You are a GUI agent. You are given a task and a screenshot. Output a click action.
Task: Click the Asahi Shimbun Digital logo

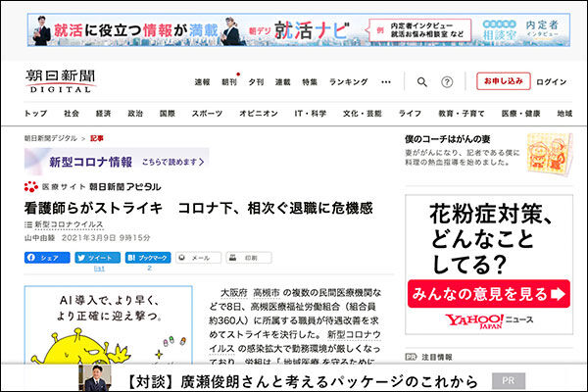pos(61,81)
